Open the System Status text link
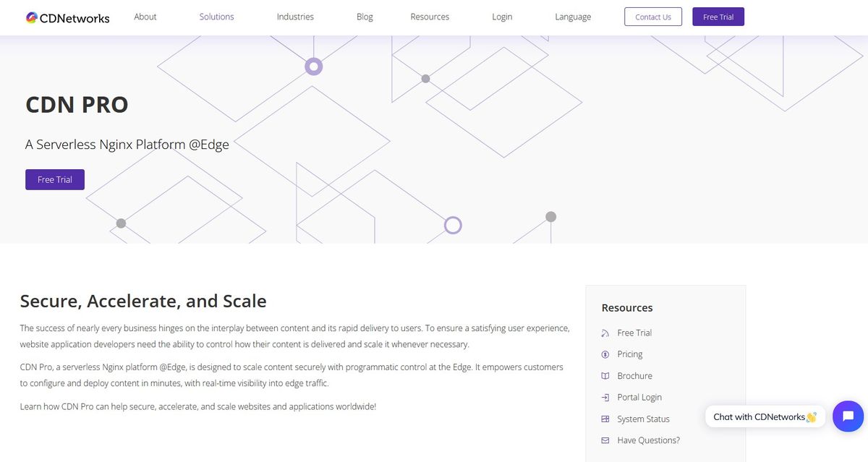Image resolution: width=868 pixels, height=462 pixels. coord(643,419)
